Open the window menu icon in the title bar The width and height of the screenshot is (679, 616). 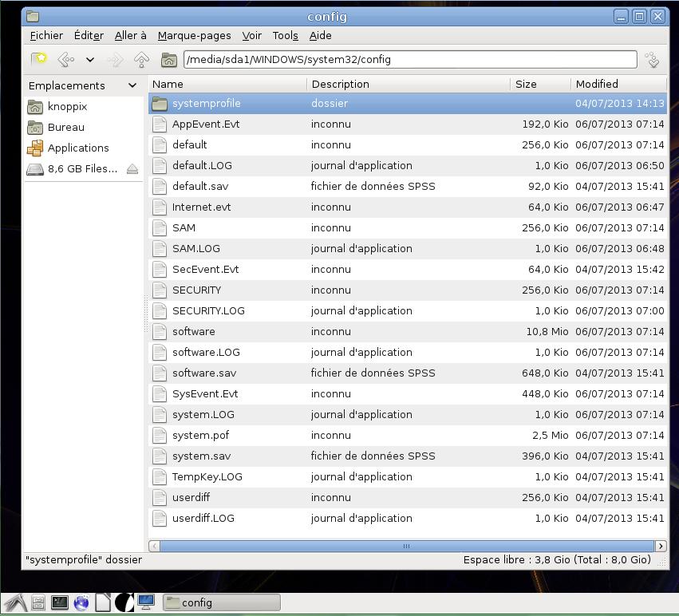coord(33,17)
